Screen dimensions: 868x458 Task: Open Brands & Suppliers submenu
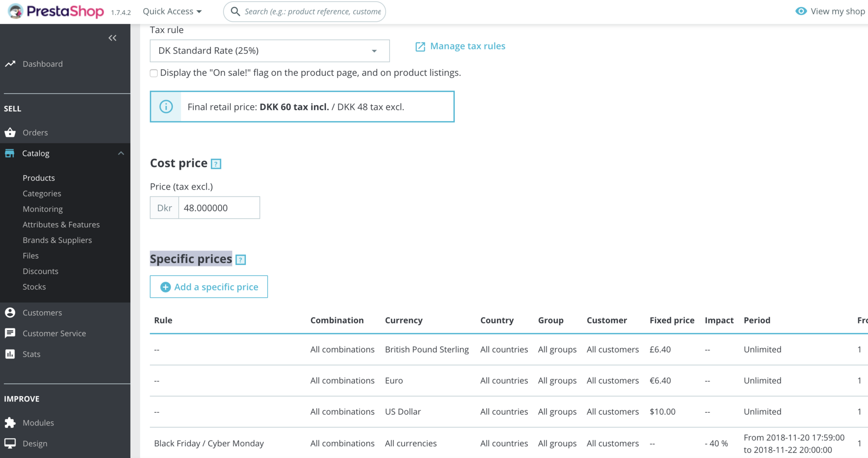coord(57,240)
